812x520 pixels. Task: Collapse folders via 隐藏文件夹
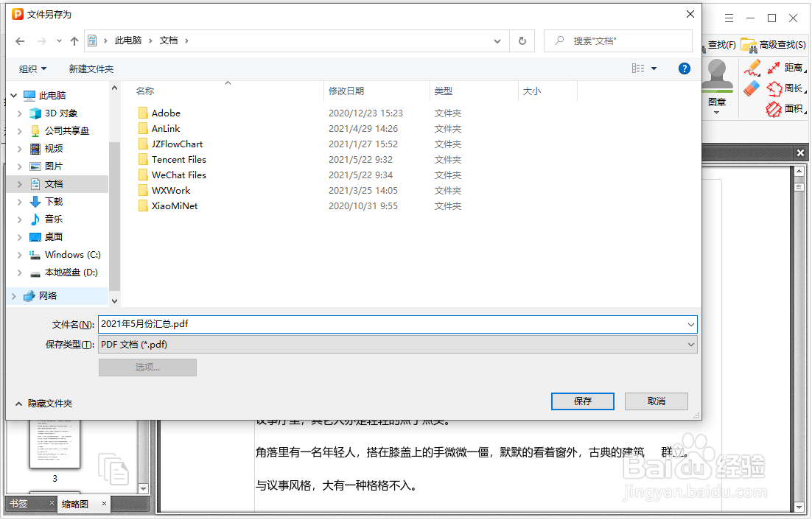point(44,404)
